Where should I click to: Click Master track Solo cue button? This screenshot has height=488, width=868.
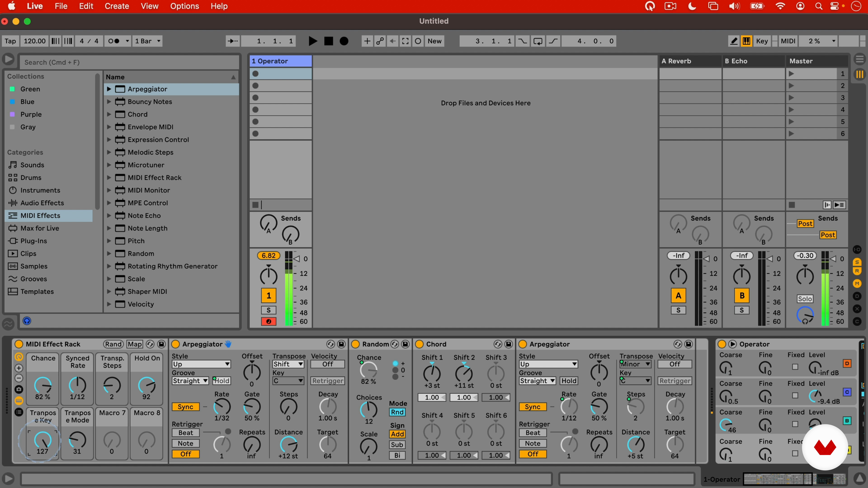805,299
